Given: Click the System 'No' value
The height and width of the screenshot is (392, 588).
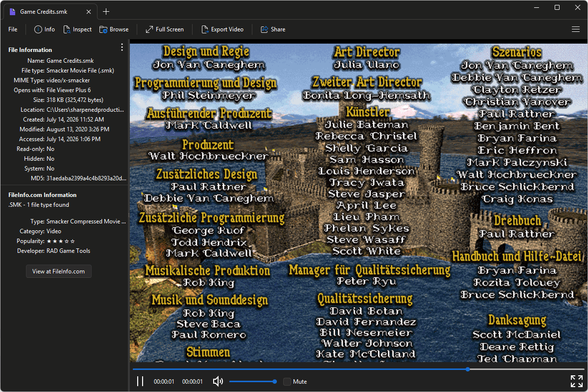Looking at the screenshot, I should (50, 169).
